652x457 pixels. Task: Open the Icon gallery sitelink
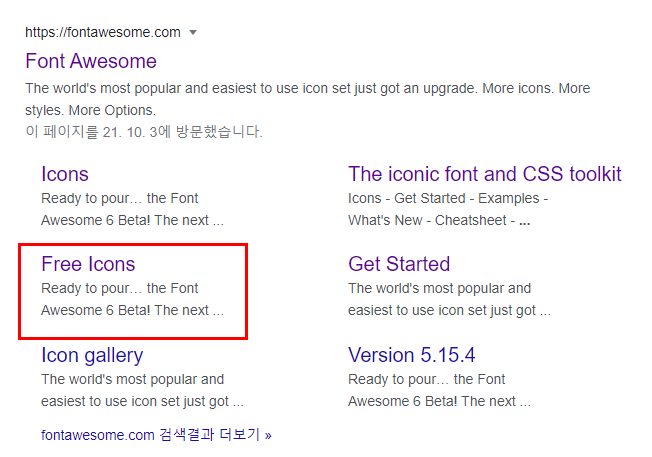(92, 356)
